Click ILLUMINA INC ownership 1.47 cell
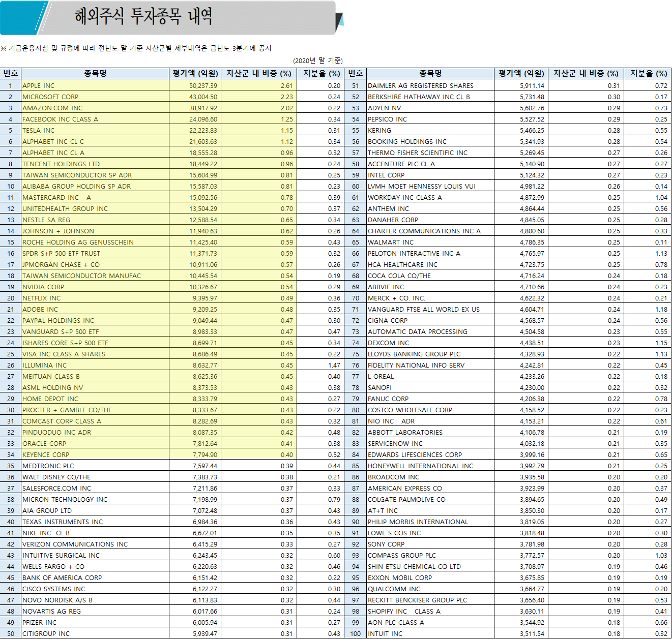 320,365
